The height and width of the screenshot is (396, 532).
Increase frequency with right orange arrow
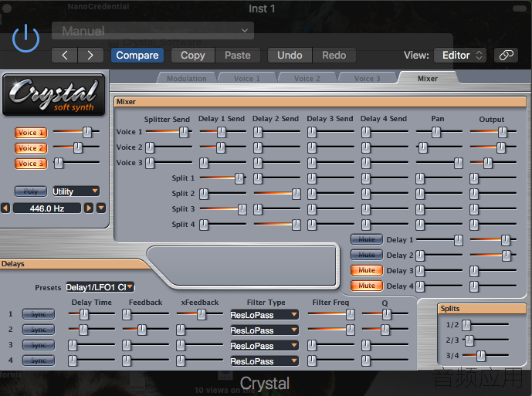tap(89, 208)
